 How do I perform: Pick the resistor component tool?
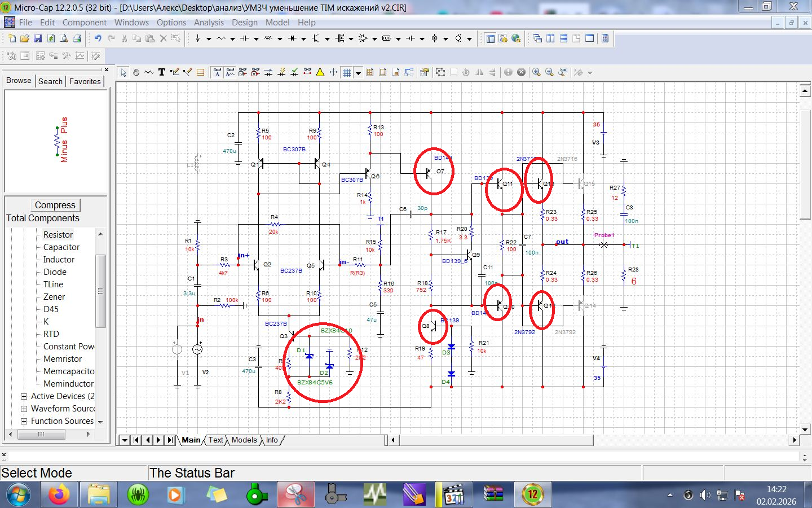click(x=221, y=38)
